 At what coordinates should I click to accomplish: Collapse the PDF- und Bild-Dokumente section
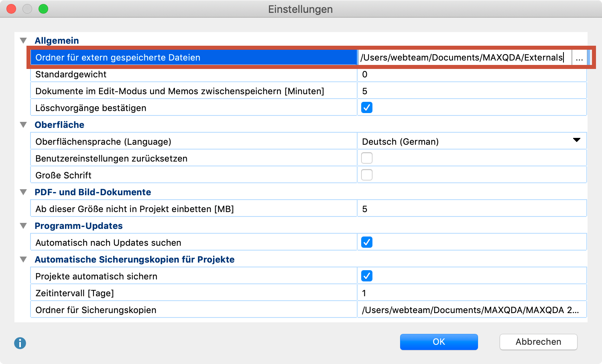[23, 192]
